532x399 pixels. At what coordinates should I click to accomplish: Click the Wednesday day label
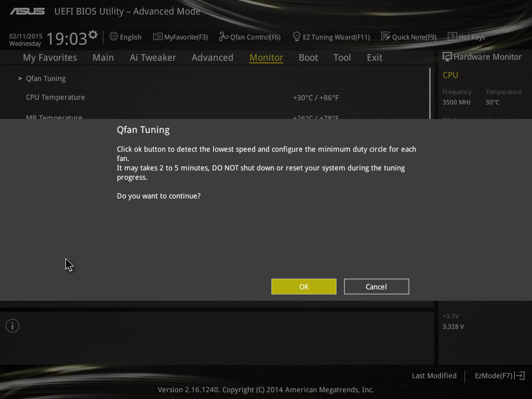click(x=25, y=44)
